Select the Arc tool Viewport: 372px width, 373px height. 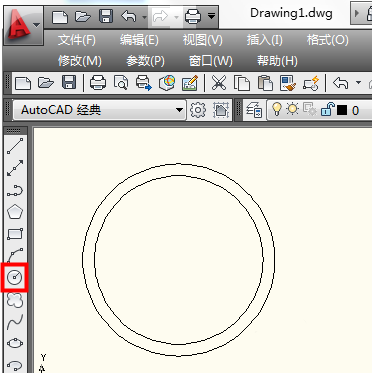(x=15, y=255)
